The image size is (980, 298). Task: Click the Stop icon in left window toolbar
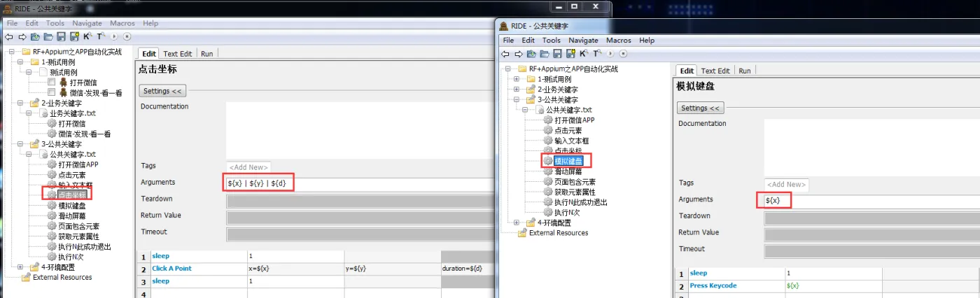click(x=127, y=36)
